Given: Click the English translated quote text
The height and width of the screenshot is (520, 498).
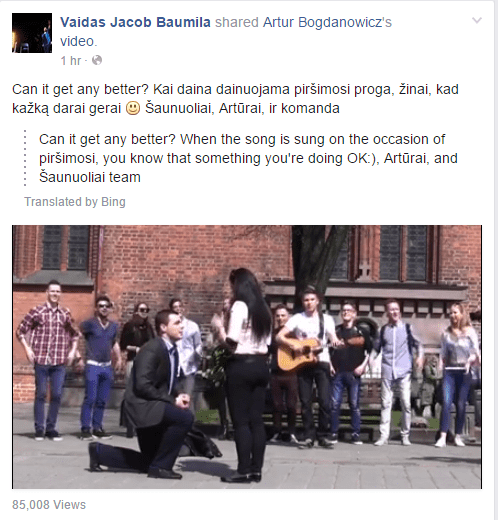Looking at the screenshot, I should click(248, 158).
